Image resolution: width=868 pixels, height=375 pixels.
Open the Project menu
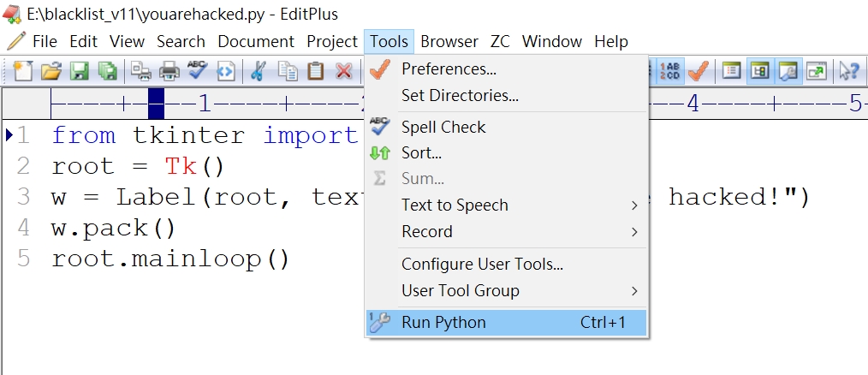point(332,42)
